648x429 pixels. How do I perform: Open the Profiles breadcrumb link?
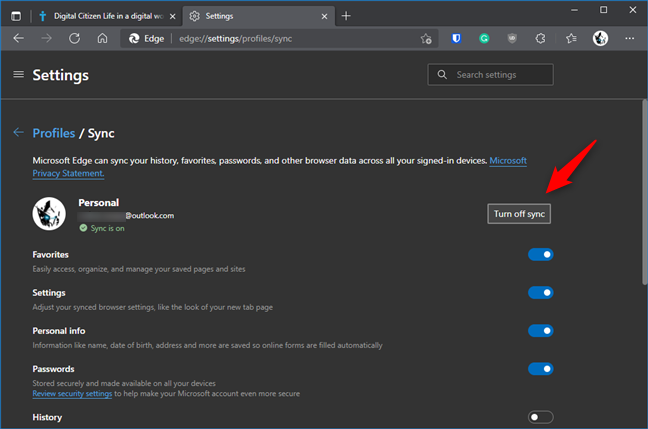pyautogui.click(x=54, y=133)
